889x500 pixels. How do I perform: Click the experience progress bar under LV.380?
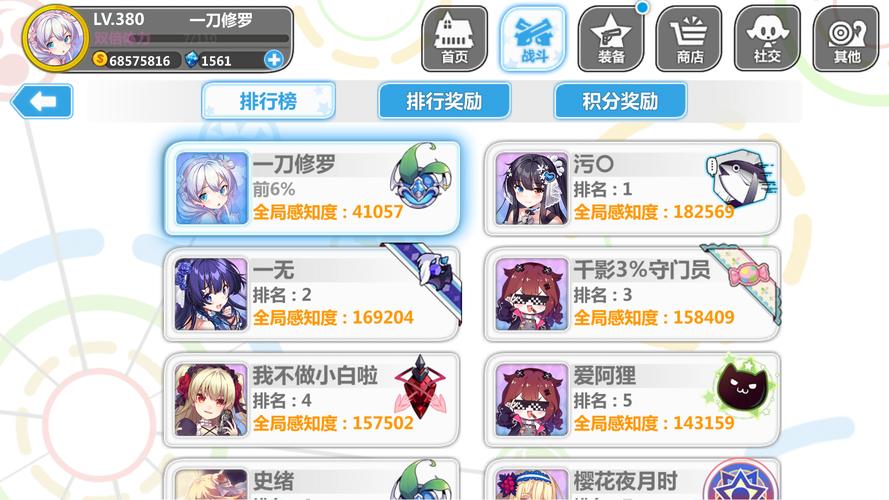192,39
